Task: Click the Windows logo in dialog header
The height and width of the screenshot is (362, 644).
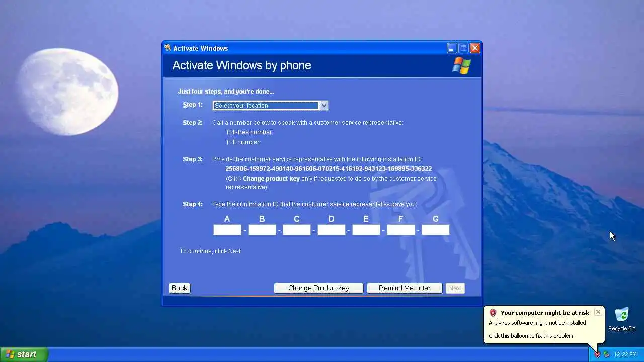Action: 461,65
